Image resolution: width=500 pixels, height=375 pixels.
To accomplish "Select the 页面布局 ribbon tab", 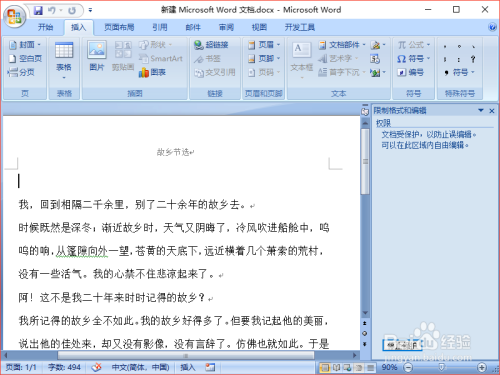I will click(x=119, y=27).
